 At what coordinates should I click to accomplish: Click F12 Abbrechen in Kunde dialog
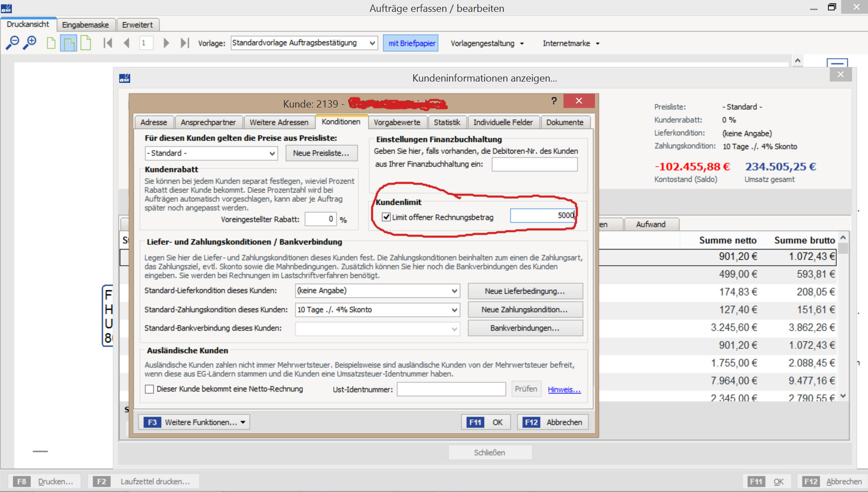(x=553, y=422)
